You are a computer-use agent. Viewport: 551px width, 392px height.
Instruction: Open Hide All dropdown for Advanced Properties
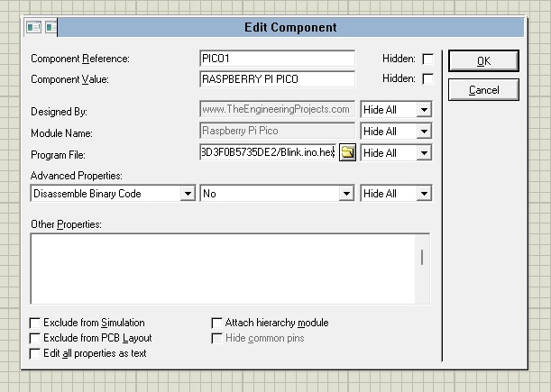(396, 194)
